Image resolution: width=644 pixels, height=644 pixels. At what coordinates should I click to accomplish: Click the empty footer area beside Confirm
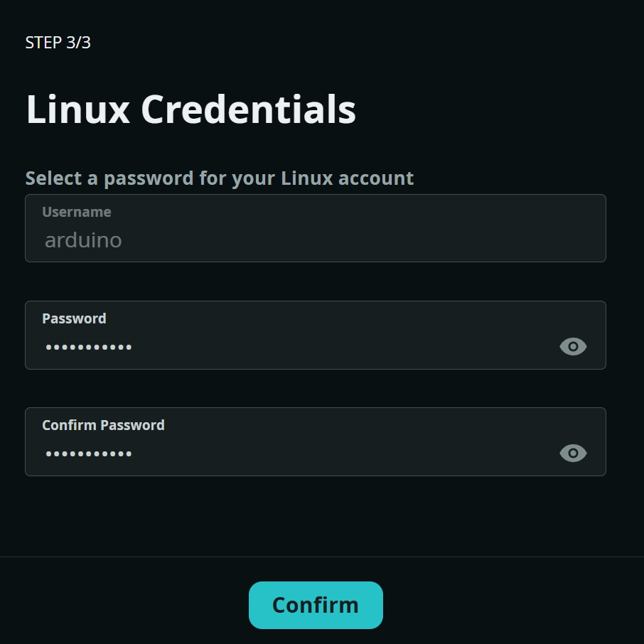click(498, 604)
